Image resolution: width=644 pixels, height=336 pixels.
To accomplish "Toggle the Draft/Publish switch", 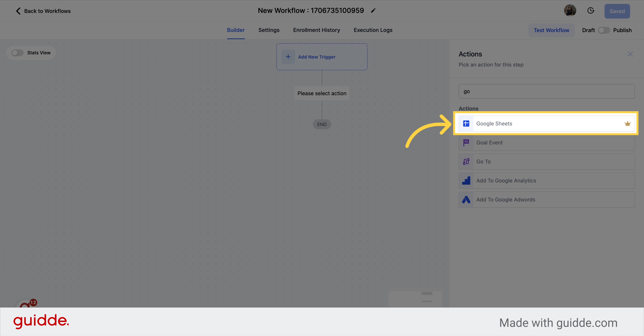I will tap(604, 30).
